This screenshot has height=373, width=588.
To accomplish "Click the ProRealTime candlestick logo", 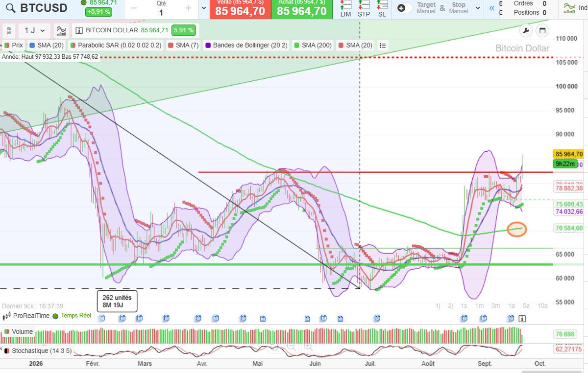I will pyautogui.click(x=7, y=316).
